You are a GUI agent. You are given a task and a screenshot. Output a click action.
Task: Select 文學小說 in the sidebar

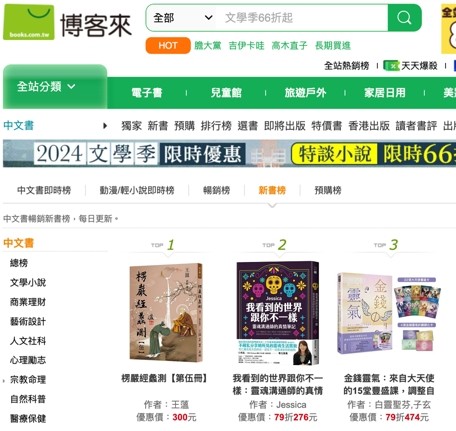click(x=28, y=282)
